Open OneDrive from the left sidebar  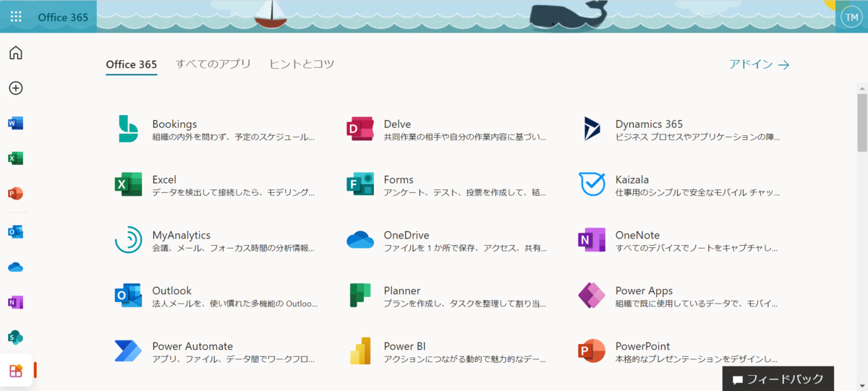click(16, 267)
